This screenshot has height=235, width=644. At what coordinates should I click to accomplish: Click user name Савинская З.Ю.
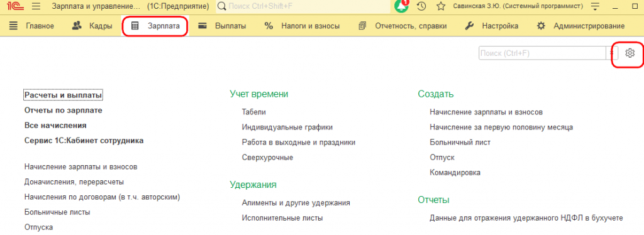(x=518, y=6)
